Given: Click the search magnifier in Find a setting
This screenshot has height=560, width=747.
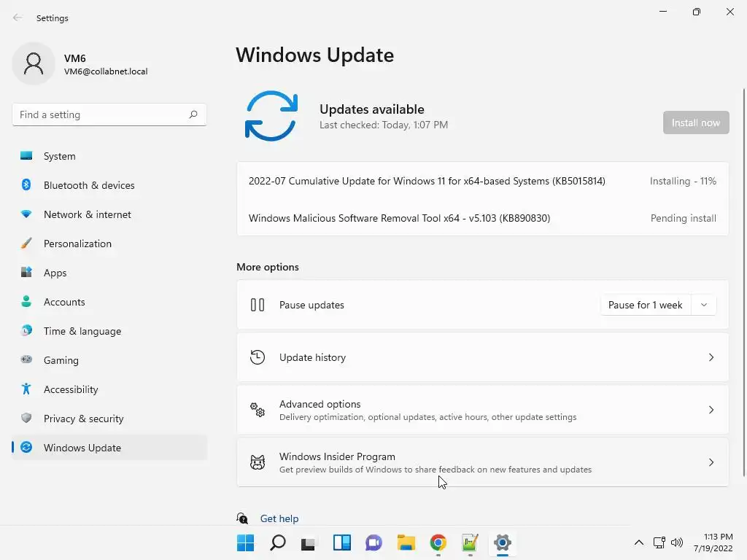Looking at the screenshot, I should tap(193, 114).
